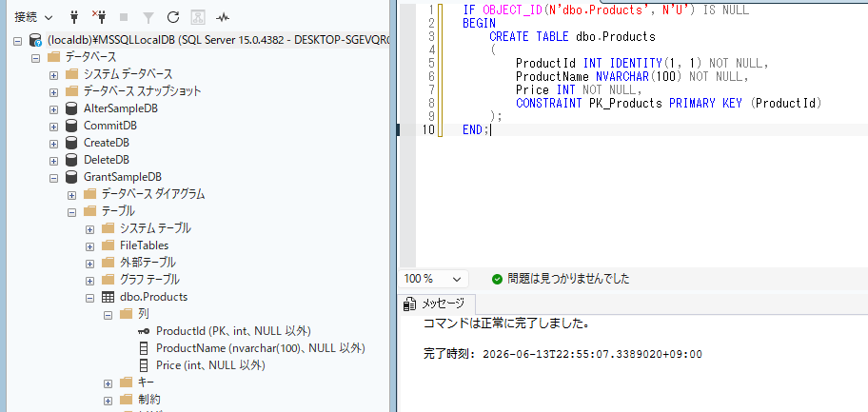
Task: Expand the システム テーブル node
Action: pos(89,229)
